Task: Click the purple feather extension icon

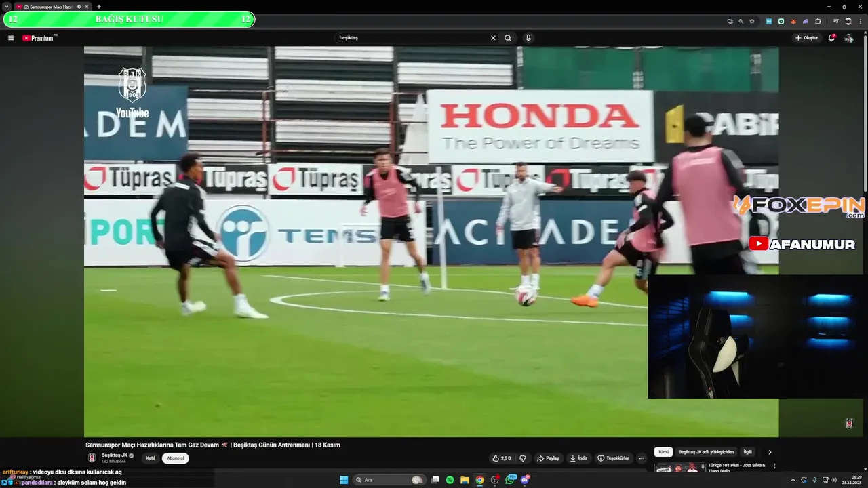Action: (x=806, y=22)
